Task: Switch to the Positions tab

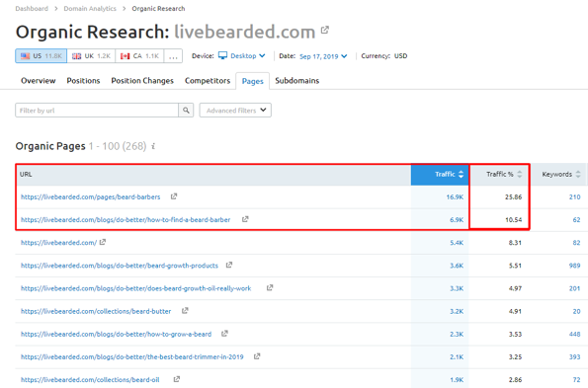Action: tap(83, 81)
